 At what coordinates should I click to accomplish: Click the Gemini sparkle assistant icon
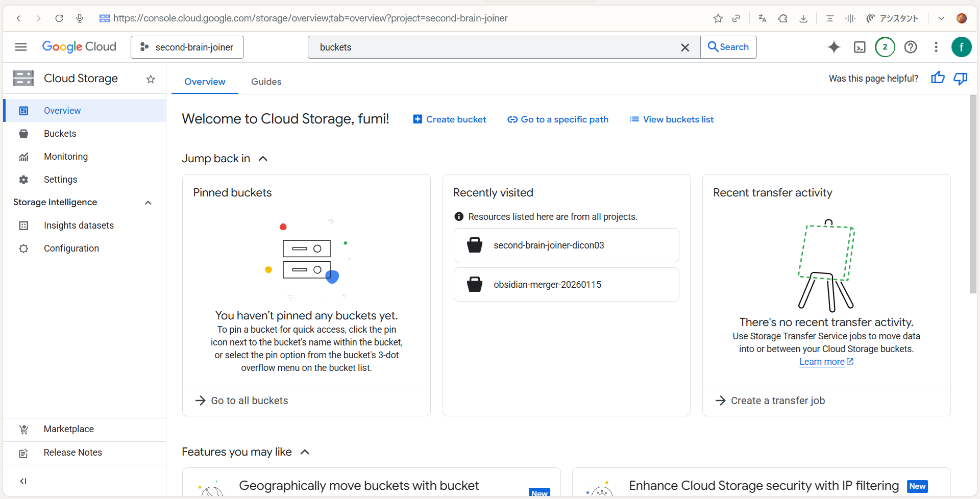point(834,47)
